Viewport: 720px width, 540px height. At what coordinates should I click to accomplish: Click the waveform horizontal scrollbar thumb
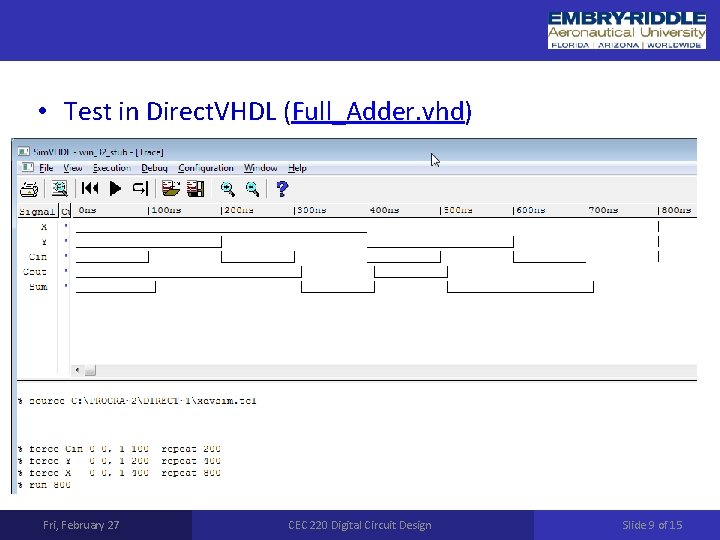click(x=90, y=370)
